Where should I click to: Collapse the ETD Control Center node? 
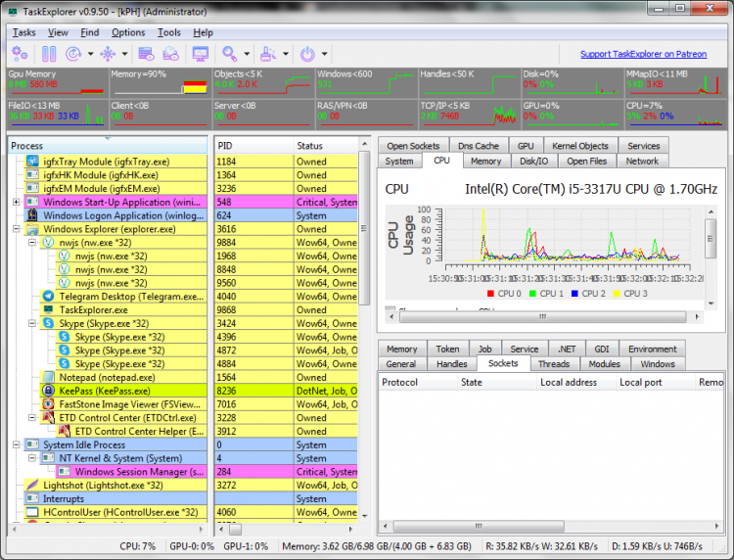tap(32, 417)
